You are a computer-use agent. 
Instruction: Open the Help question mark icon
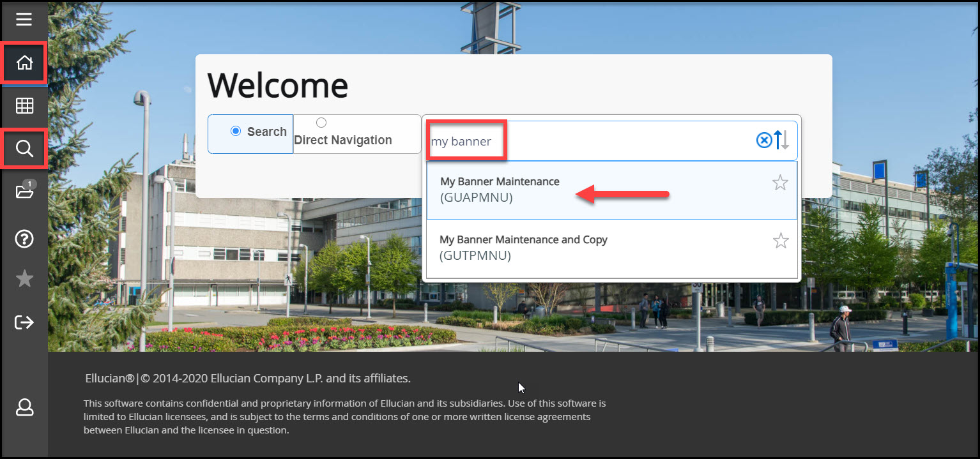coord(24,239)
